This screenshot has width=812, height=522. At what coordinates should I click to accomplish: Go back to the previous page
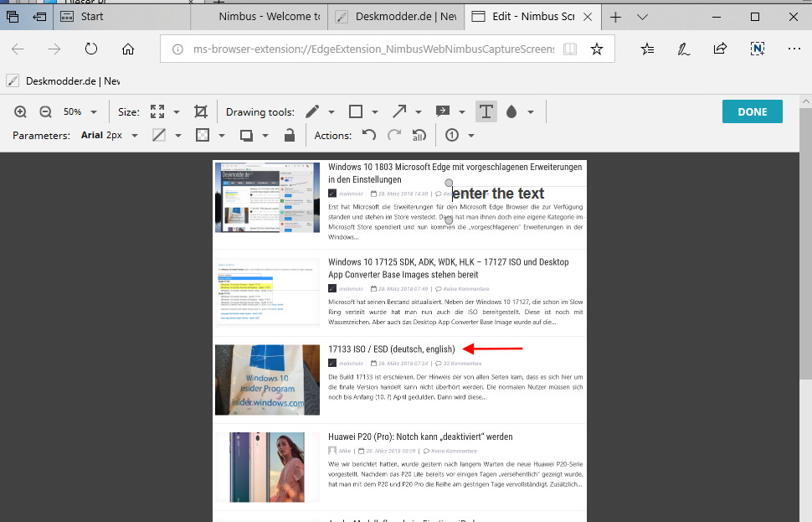(18, 49)
